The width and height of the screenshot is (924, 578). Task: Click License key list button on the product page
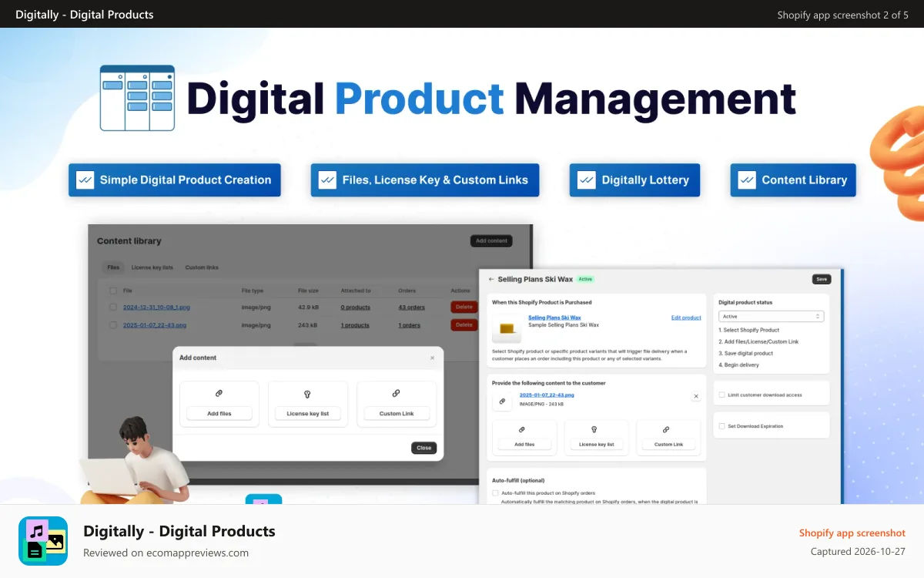click(x=597, y=445)
